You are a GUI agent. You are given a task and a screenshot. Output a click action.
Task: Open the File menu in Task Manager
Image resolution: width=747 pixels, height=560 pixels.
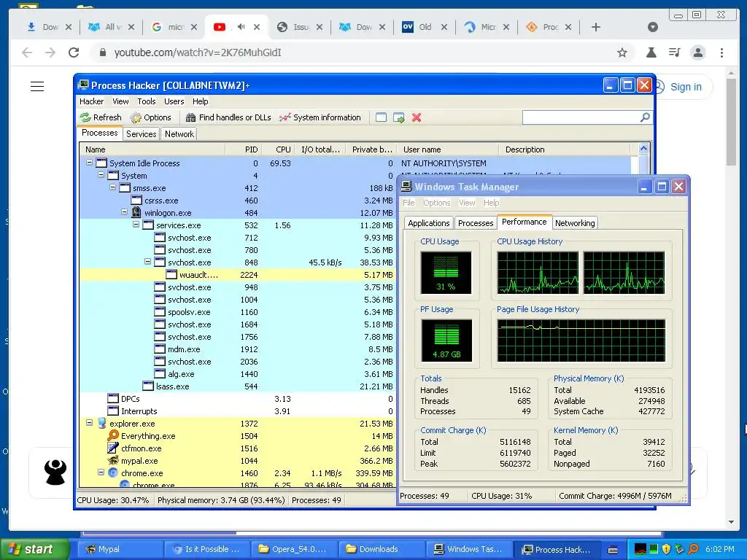pyautogui.click(x=409, y=203)
